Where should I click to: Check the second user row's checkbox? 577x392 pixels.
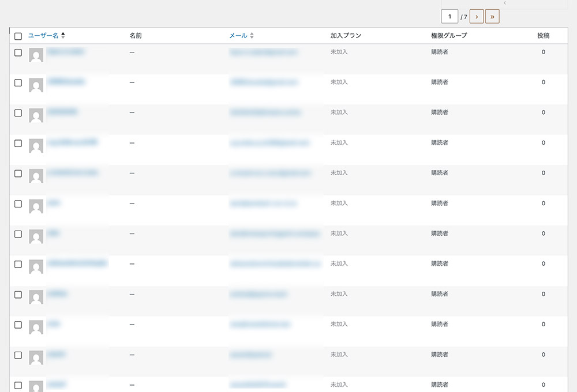(x=18, y=83)
